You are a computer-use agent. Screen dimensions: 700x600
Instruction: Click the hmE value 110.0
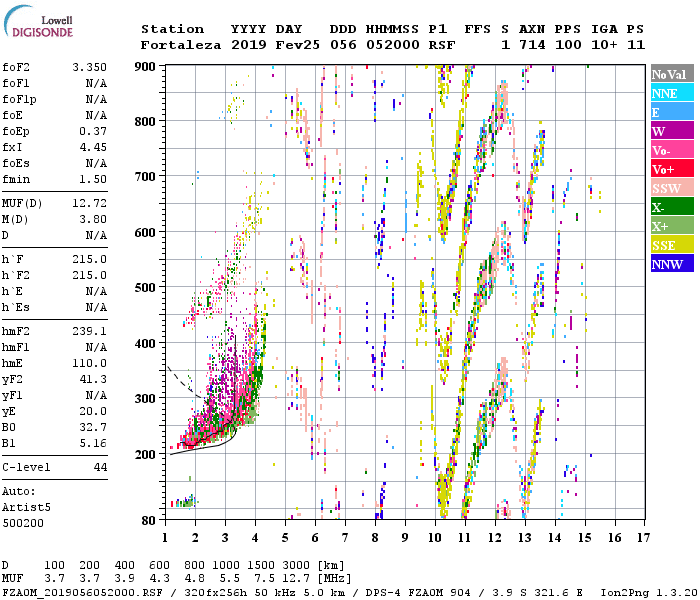pyautogui.click(x=90, y=363)
